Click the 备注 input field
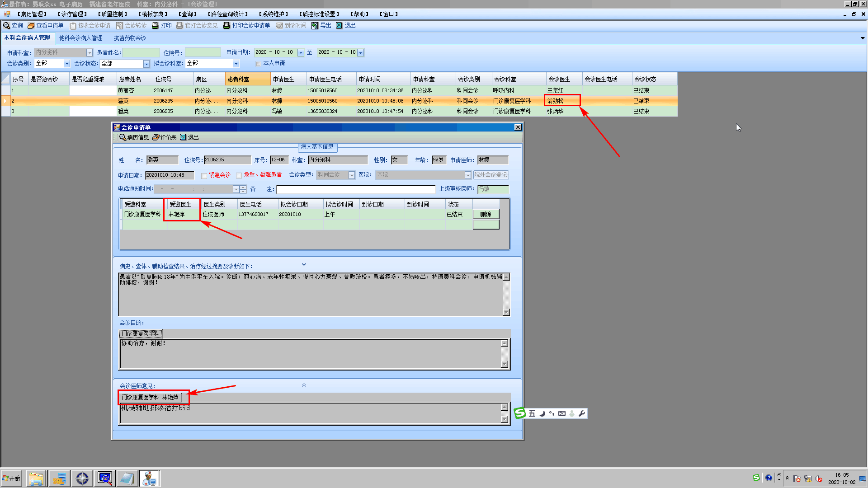Viewport: 868px width, 488px height. (356, 189)
